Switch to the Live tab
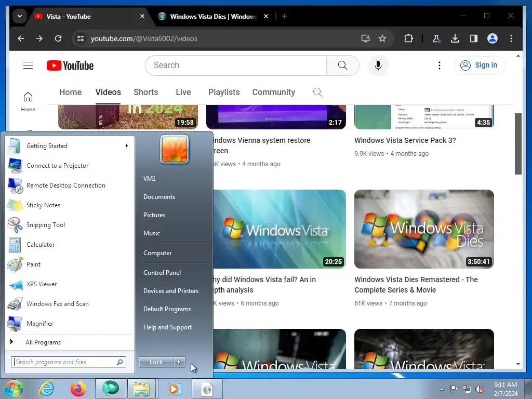The image size is (532, 399). click(x=183, y=92)
